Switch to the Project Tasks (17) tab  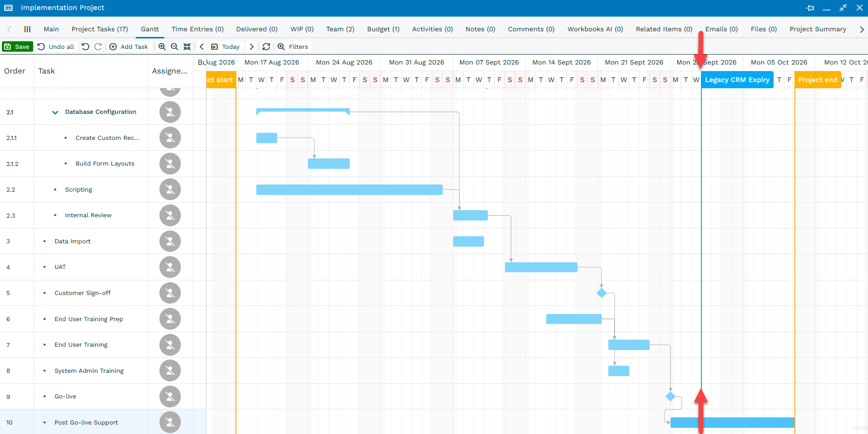[100, 29]
